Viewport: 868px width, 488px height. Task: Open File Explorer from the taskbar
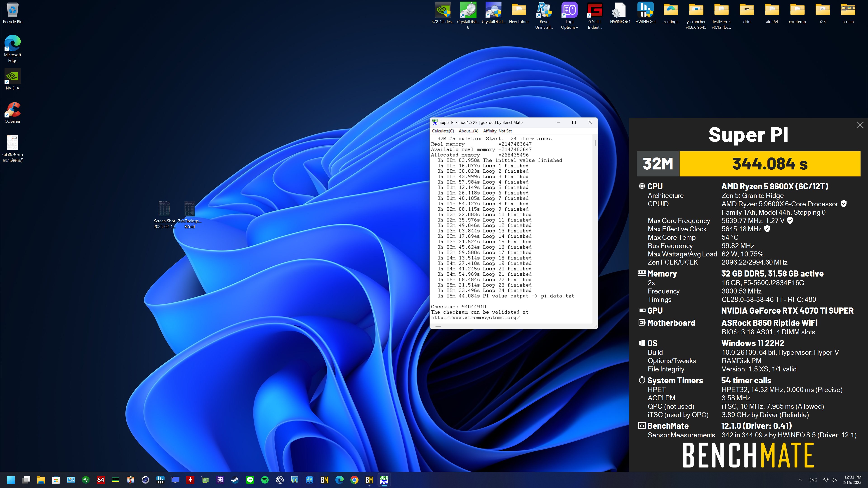point(41,480)
